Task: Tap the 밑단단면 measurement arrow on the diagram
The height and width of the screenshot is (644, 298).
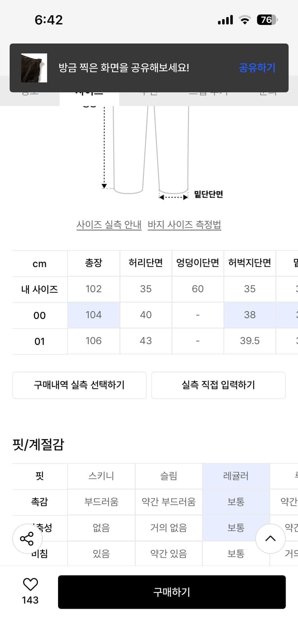Action: (173, 197)
